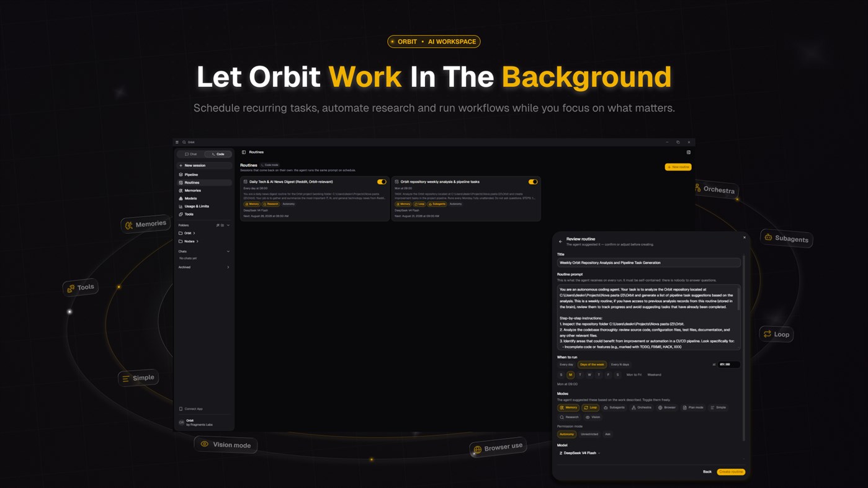Screen dimensions: 868x488
Task: Choose the Weekend preset
Action: (655, 375)
